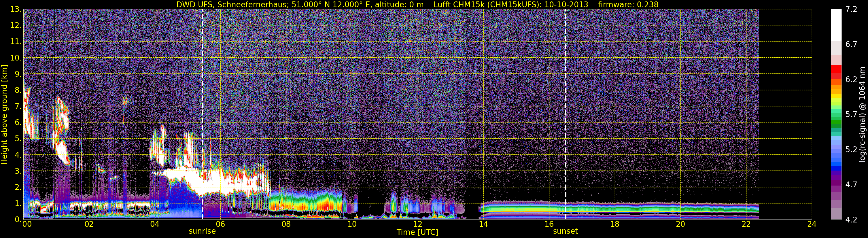This screenshot has height=238, width=868.
Task: Click the time axis tick '12'
Action: (x=417, y=224)
